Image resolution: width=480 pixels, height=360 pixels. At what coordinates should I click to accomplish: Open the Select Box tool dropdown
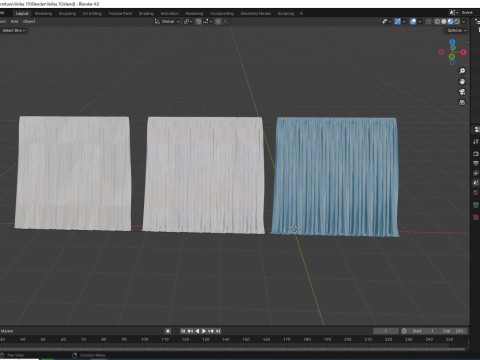(x=14, y=30)
